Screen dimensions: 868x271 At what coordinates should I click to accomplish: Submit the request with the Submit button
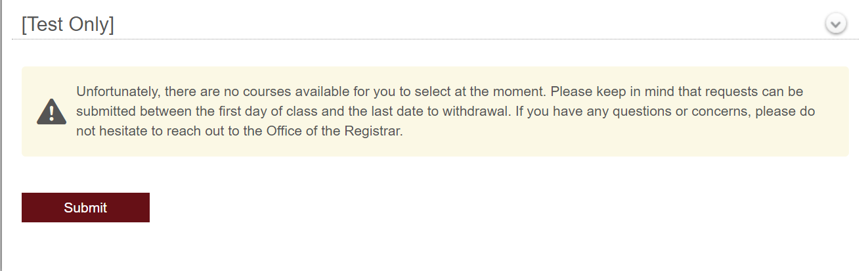pos(85,207)
